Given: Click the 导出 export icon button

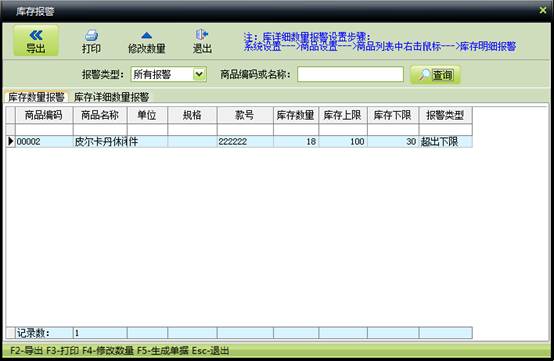Looking at the screenshot, I should pos(36,41).
